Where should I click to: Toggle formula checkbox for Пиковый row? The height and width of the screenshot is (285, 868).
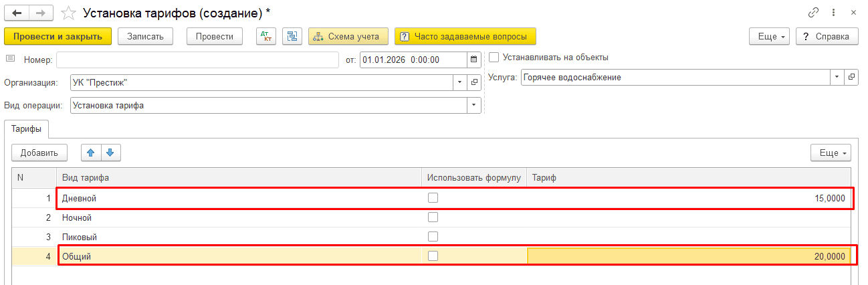coord(433,236)
